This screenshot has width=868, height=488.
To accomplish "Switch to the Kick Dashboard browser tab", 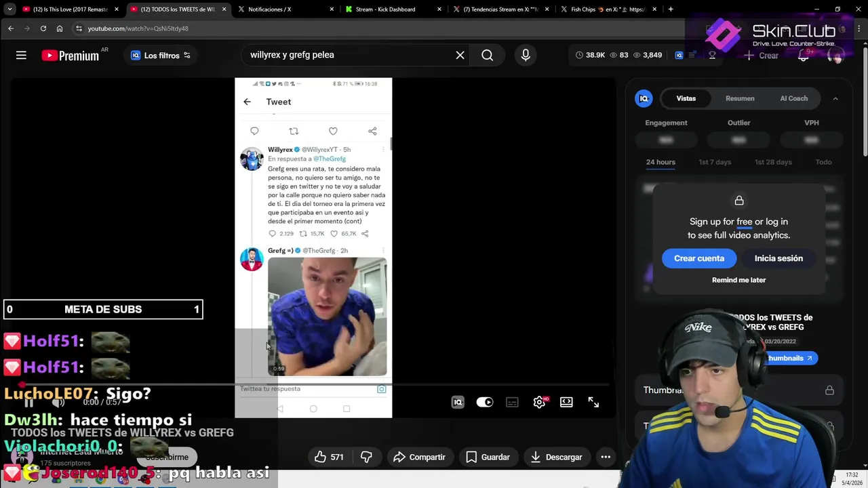I will tap(393, 9).
